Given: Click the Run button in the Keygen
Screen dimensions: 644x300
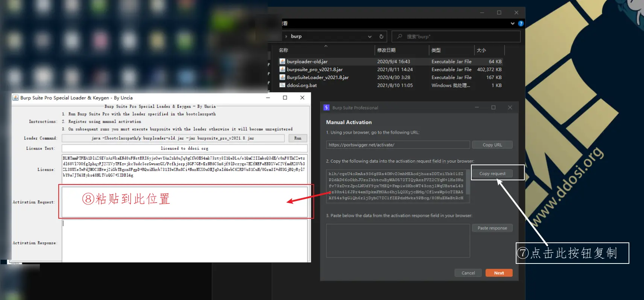Looking at the screenshot, I should 298,138.
